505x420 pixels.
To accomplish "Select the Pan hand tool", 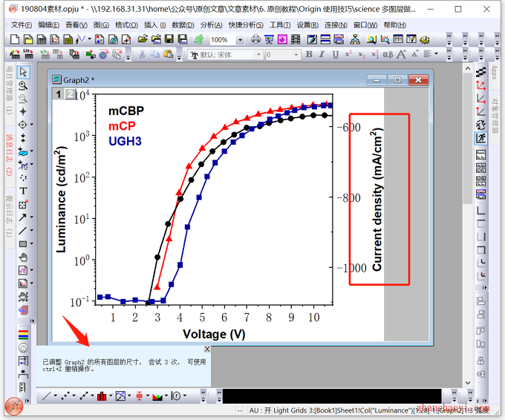I will click(23, 257).
